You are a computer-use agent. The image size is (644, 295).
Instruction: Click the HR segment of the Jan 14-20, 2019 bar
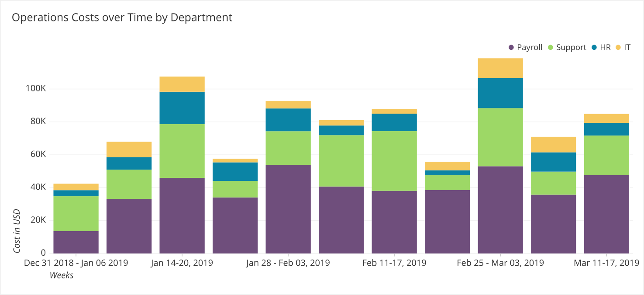[x=182, y=108]
